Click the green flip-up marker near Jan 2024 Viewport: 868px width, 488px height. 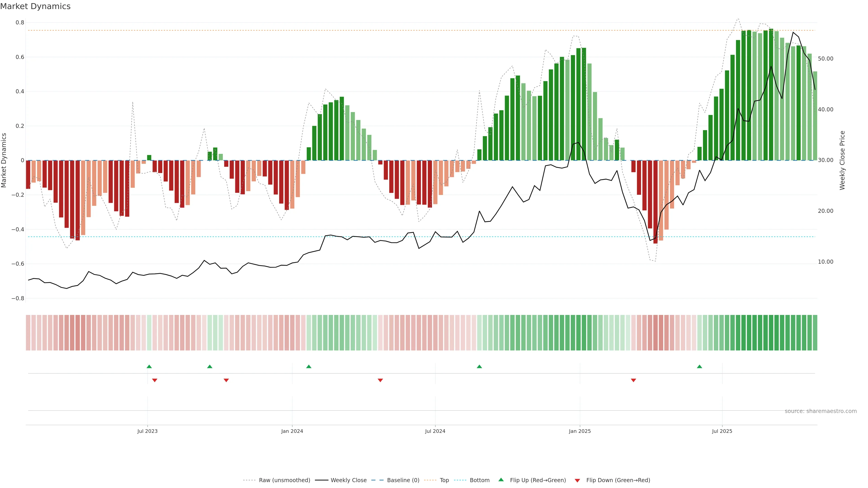[x=309, y=366]
